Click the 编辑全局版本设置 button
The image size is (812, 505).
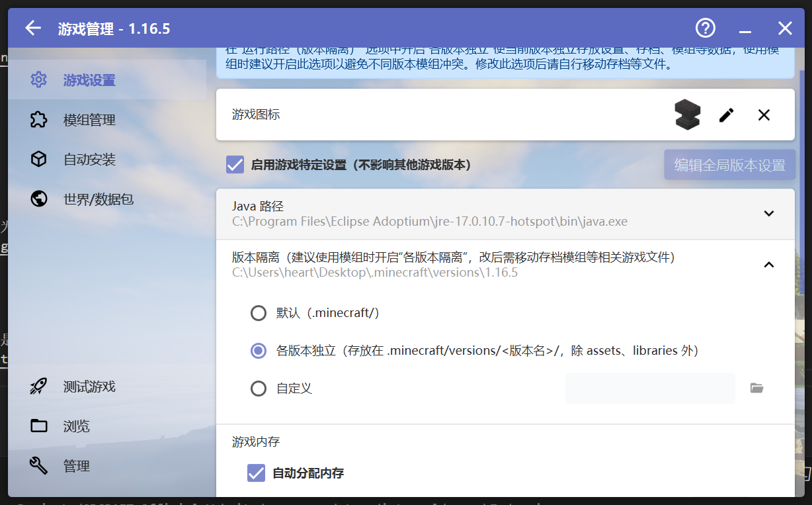pos(729,165)
